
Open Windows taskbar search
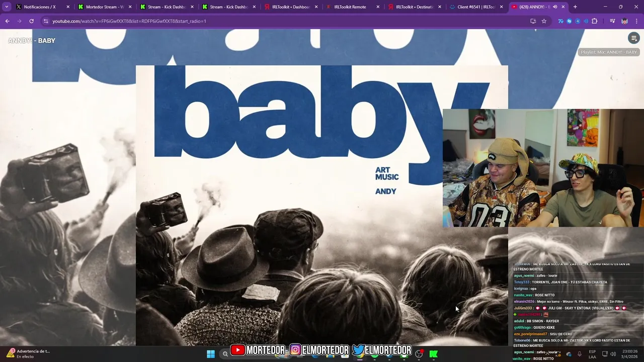pyautogui.click(x=225, y=354)
